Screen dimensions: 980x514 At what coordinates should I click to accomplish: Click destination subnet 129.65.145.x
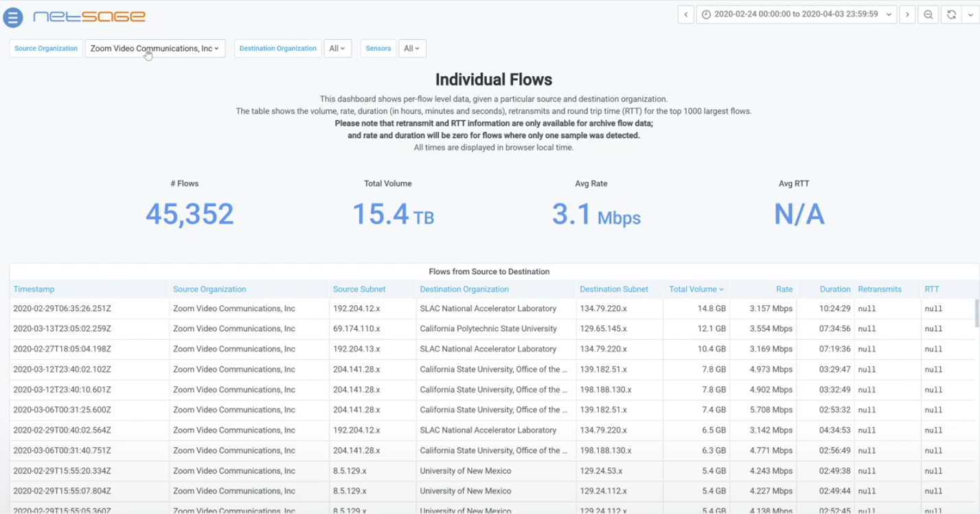coord(603,328)
